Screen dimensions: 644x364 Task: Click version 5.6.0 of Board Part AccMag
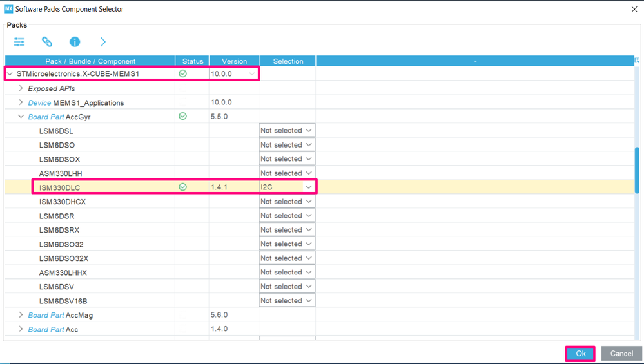point(219,315)
